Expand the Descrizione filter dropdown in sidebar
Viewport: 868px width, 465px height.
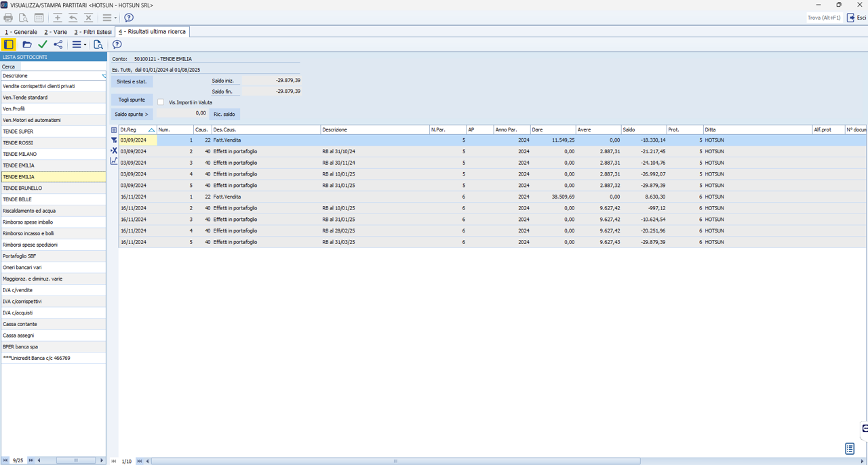click(x=103, y=76)
